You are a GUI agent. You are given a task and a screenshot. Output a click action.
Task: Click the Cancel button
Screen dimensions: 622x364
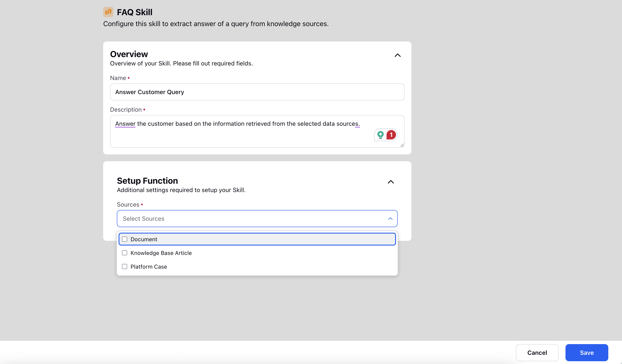pyautogui.click(x=537, y=353)
